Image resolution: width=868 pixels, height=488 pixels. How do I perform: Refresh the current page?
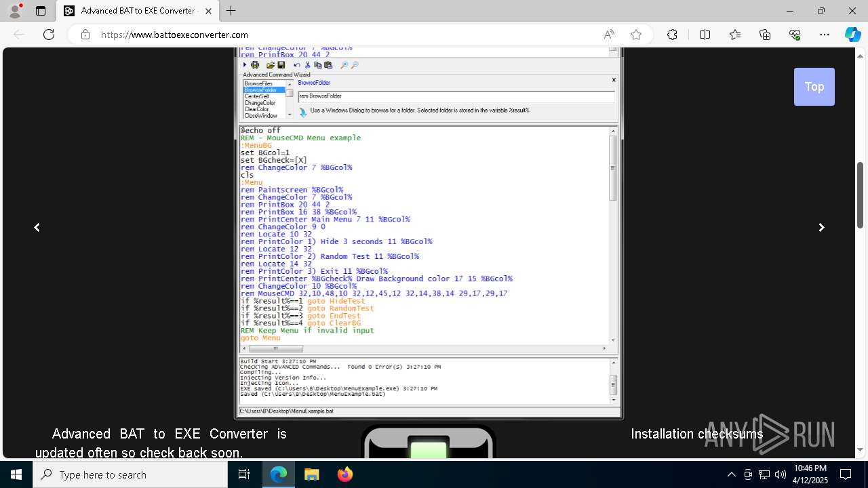point(49,35)
